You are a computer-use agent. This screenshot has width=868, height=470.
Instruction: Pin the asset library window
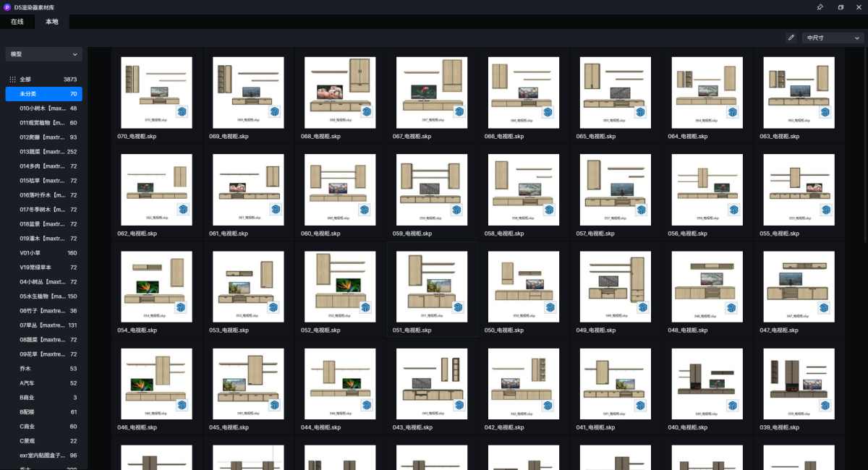coord(820,7)
